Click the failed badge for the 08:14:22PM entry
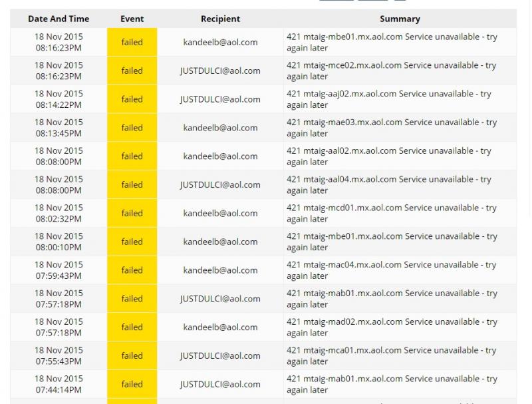This screenshot has height=404, width=532. [132, 99]
